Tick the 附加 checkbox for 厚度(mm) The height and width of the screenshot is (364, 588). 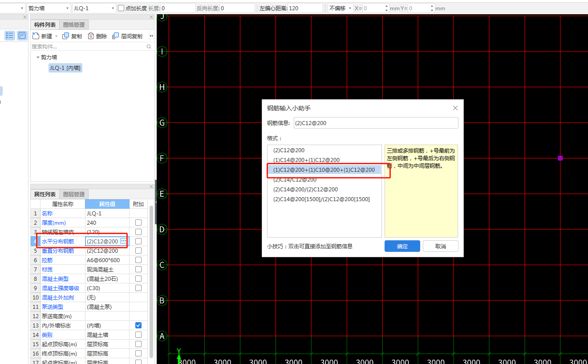pos(138,222)
